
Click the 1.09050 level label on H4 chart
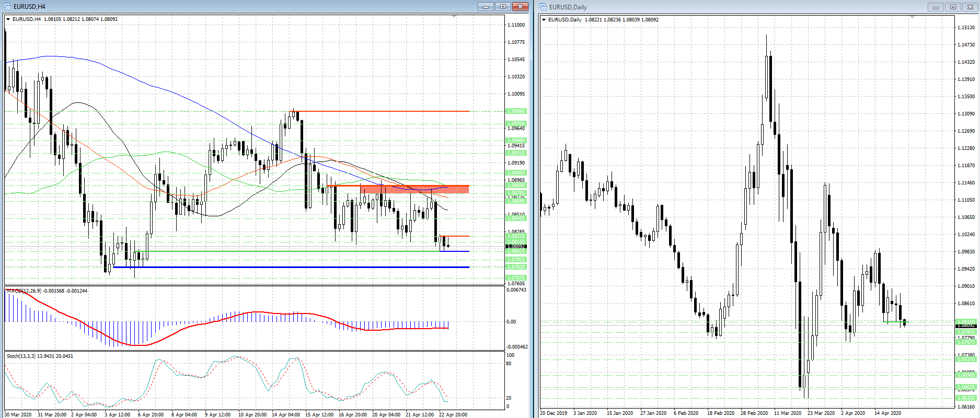[516, 172]
